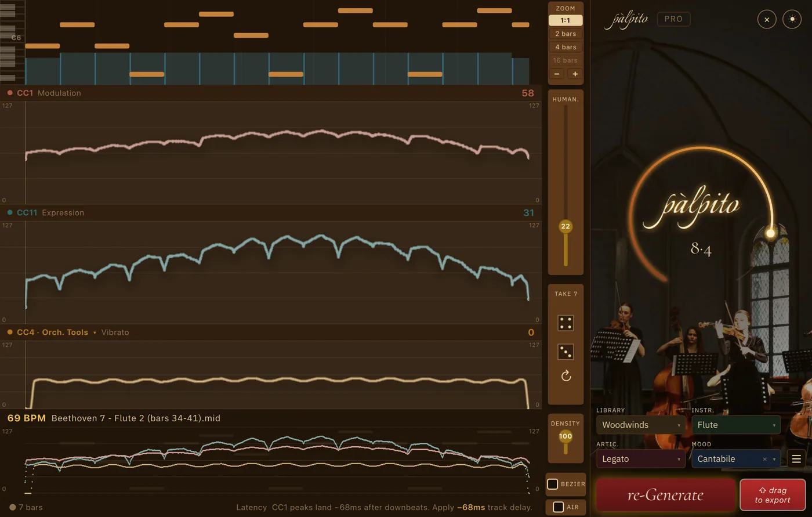Toggle the CC1 Modulation lane dot
The height and width of the screenshot is (517, 812).
[x=10, y=93]
